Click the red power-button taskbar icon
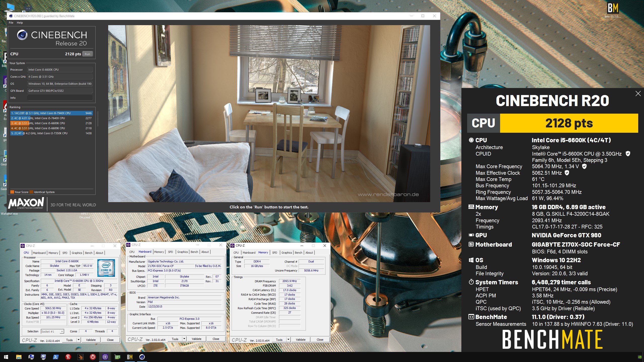Image resolution: width=644 pixels, height=362 pixels. pyautogui.click(x=93, y=357)
